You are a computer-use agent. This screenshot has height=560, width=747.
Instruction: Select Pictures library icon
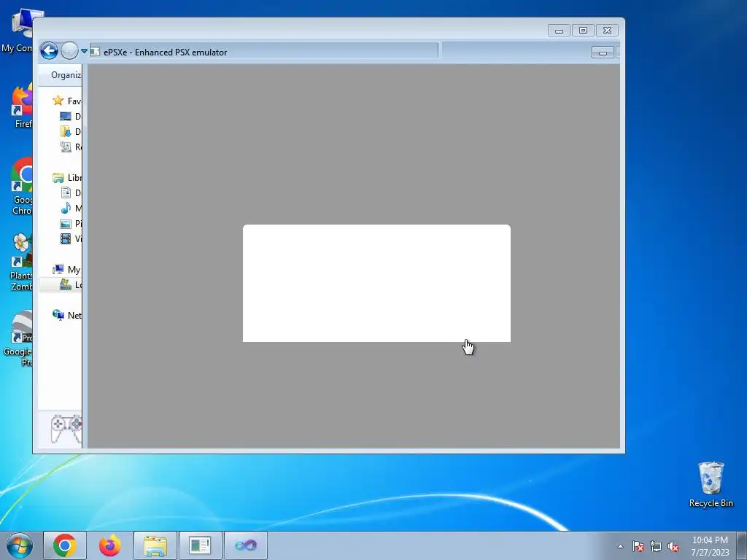(66, 223)
